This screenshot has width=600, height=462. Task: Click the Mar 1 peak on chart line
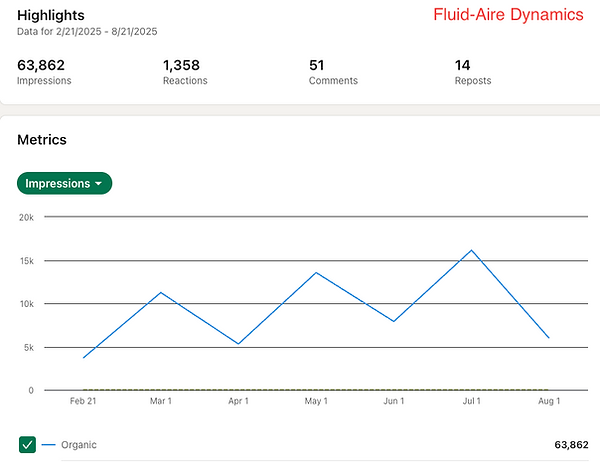pyautogui.click(x=161, y=292)
